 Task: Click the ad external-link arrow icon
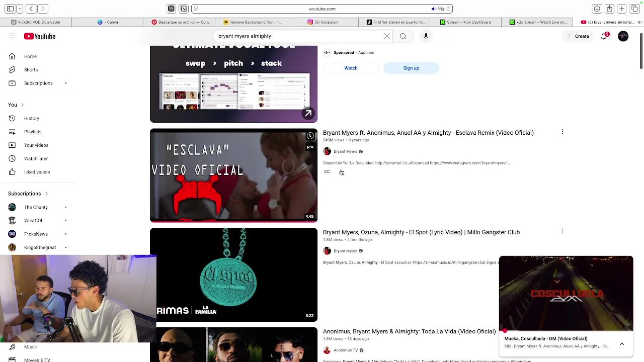click(x=308, y=113)
